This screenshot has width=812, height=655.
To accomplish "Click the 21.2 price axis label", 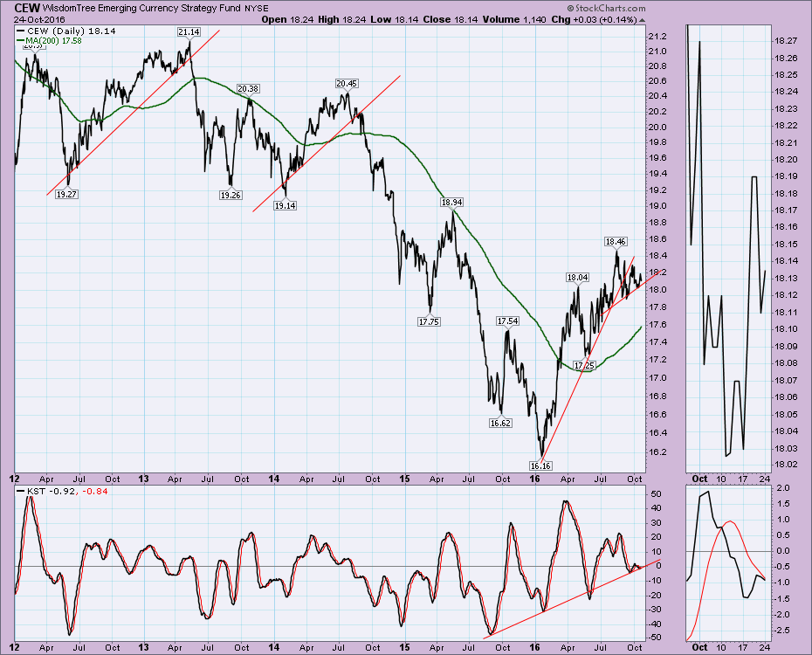I will (657, 37).
